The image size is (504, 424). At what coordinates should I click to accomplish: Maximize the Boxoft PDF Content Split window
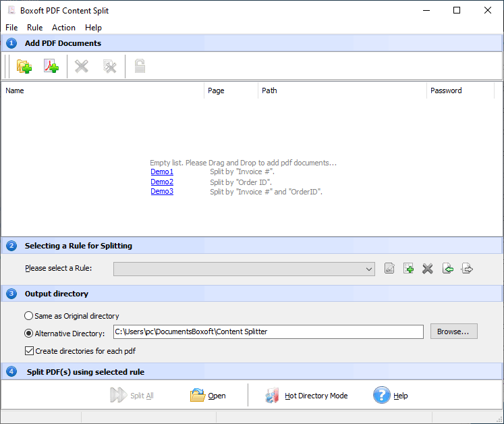pyautogui.click(x=456, y=10)
